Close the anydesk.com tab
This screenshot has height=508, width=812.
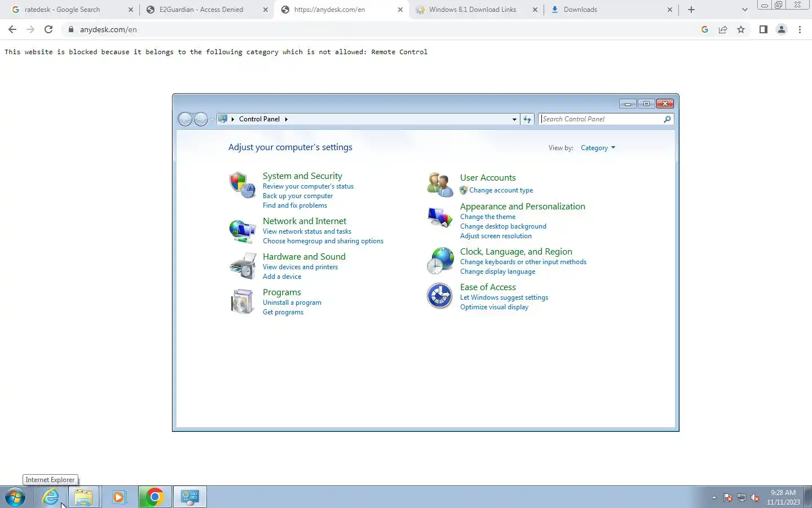400,10
